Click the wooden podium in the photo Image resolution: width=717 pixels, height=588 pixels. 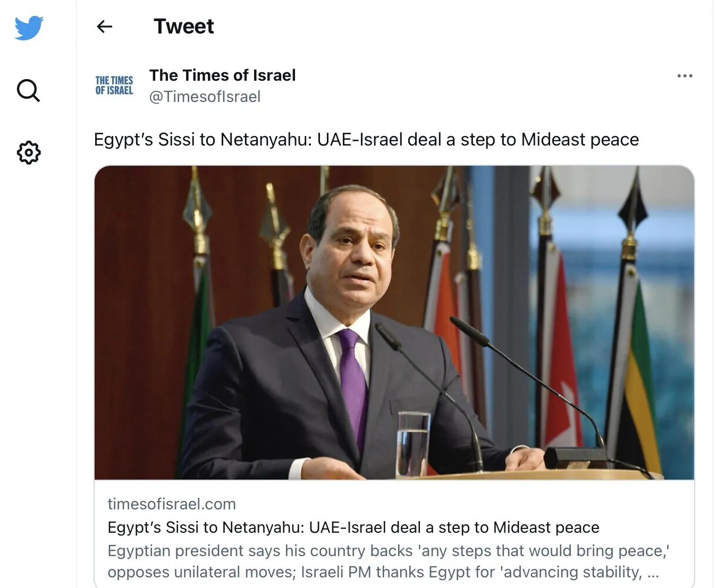coord(532,474)
